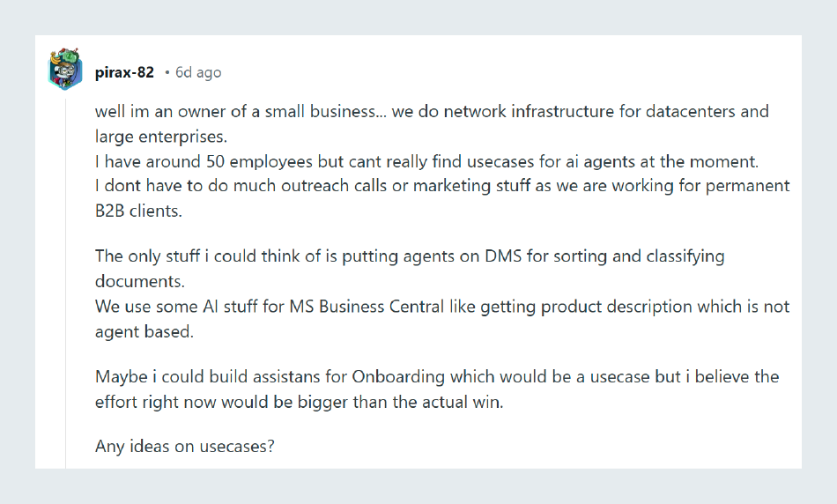Viewport: 837px width, 504px height.
Task: Click the '6d ago' timestamp link
Action: pos(198,72)
